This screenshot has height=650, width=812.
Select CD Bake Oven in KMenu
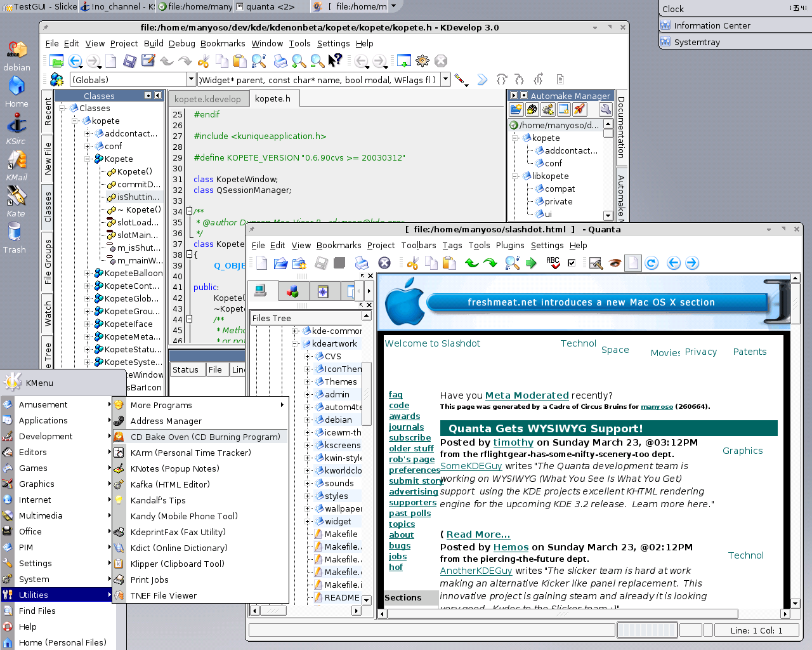pos(200,437)
